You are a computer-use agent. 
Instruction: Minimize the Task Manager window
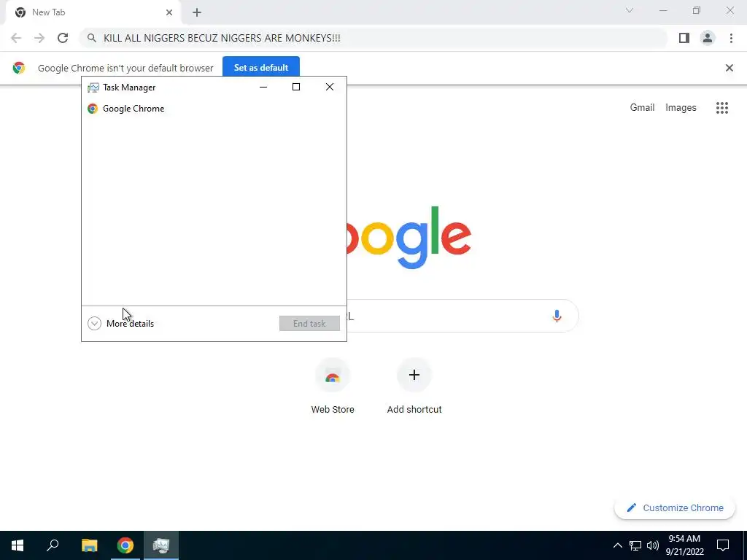point(263,87)
